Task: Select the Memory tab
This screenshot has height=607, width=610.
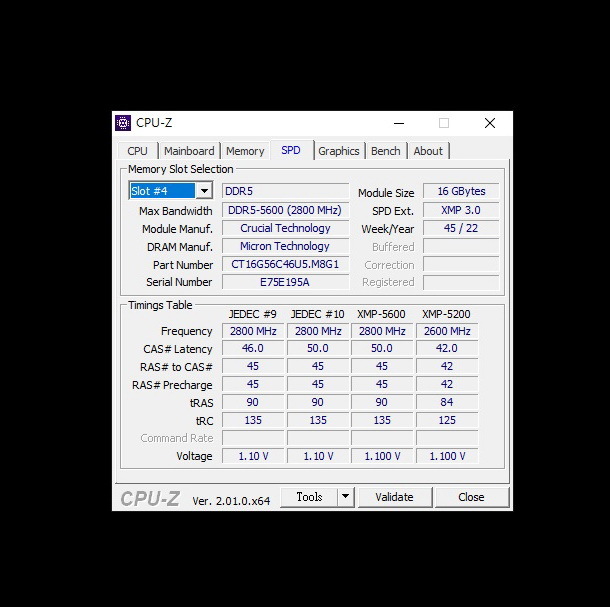Action: (245, 151)
